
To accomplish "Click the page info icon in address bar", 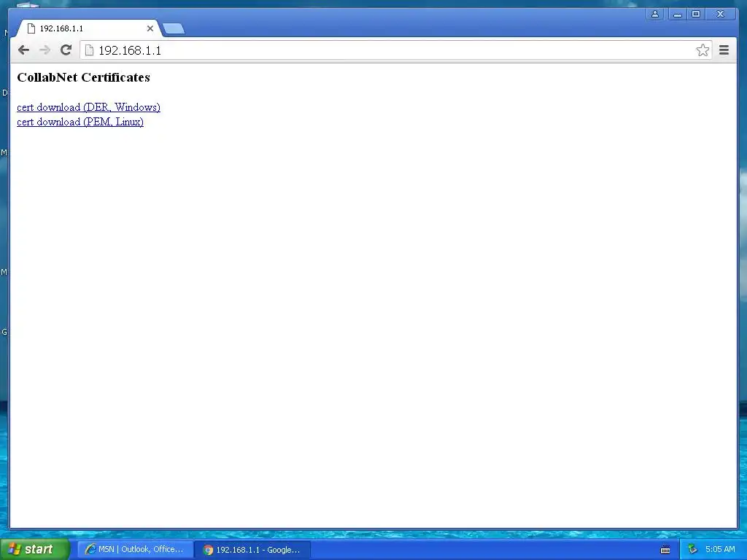I will pos(89,50).
